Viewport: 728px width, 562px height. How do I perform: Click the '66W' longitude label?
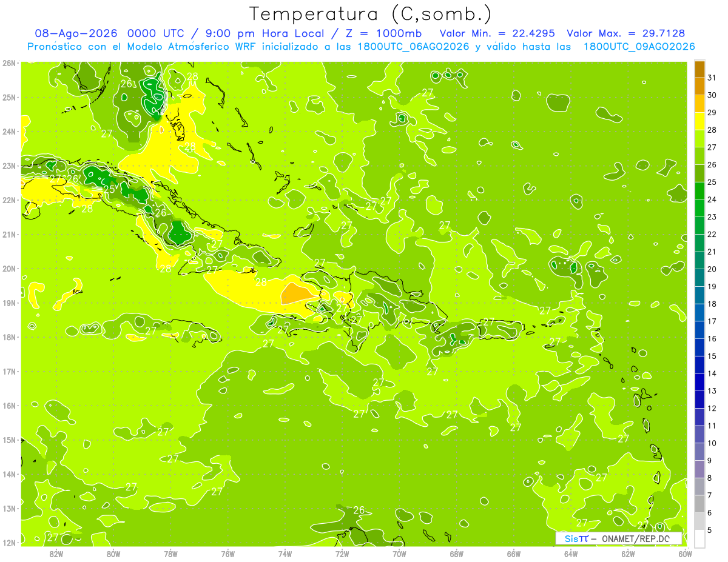[x=514, y=554]
